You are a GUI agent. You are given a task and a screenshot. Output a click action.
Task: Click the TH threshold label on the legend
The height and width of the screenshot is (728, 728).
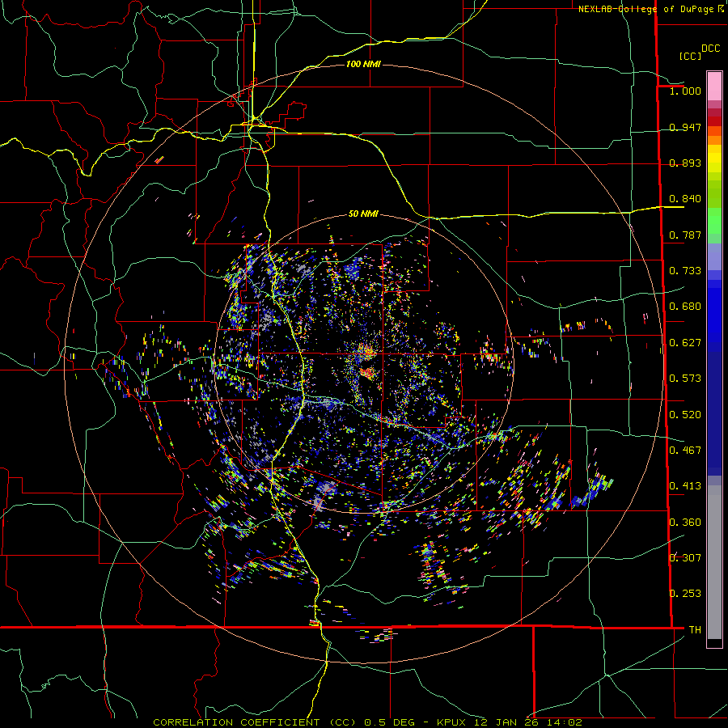click(x=695, y=629)
